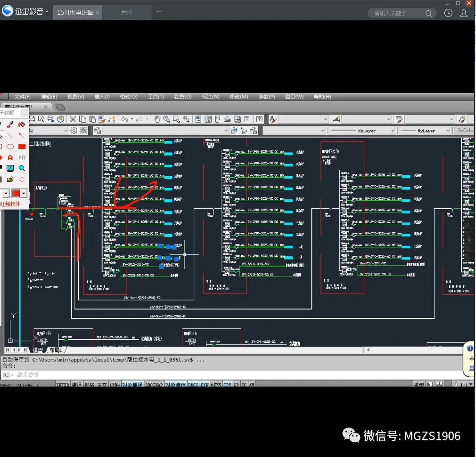Open undo history dropdown arrow
The width and height of the screenshot is (476, 457).
pyautogui.click(x=132, y=119)
